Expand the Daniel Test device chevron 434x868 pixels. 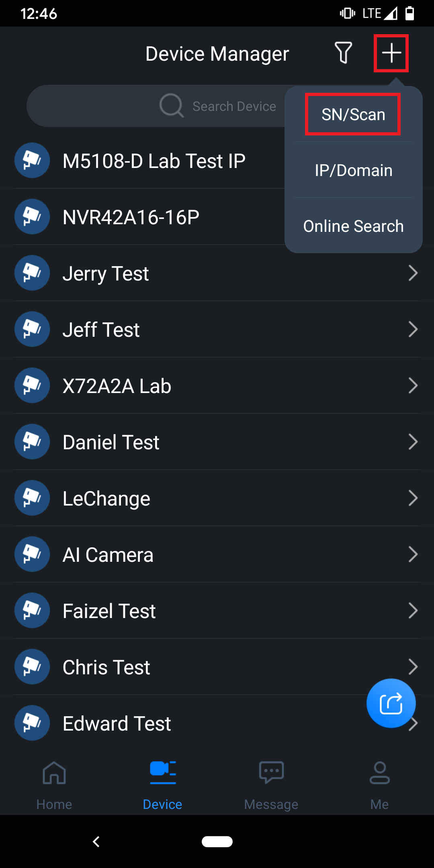413,442
